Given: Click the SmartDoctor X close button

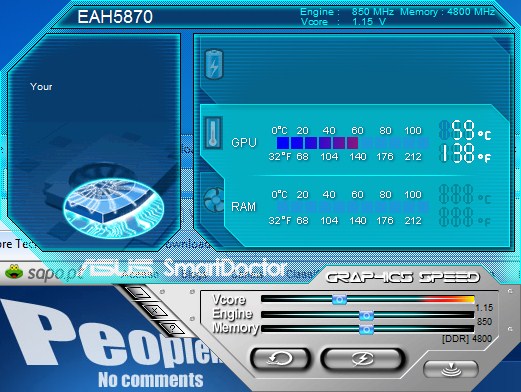Looking at the screenshot, I should tap(155, 311).
